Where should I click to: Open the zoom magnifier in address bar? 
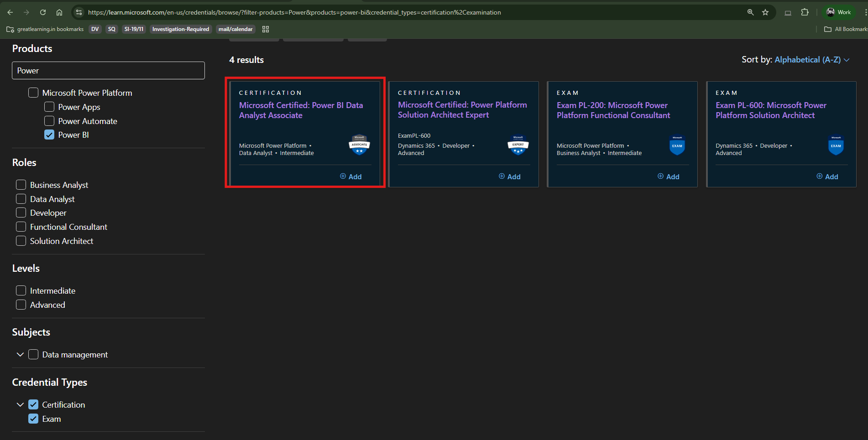pos(750,12)
